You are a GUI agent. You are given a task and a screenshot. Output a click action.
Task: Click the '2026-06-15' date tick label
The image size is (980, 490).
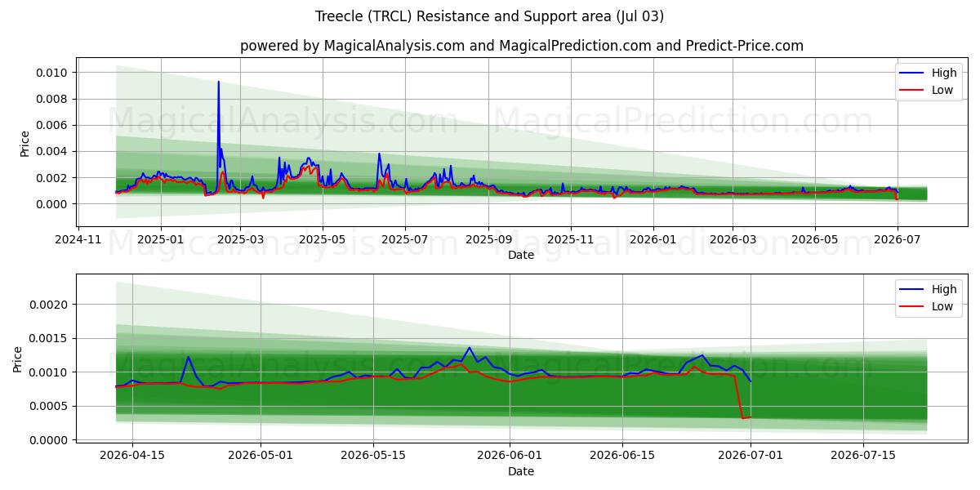622,456
